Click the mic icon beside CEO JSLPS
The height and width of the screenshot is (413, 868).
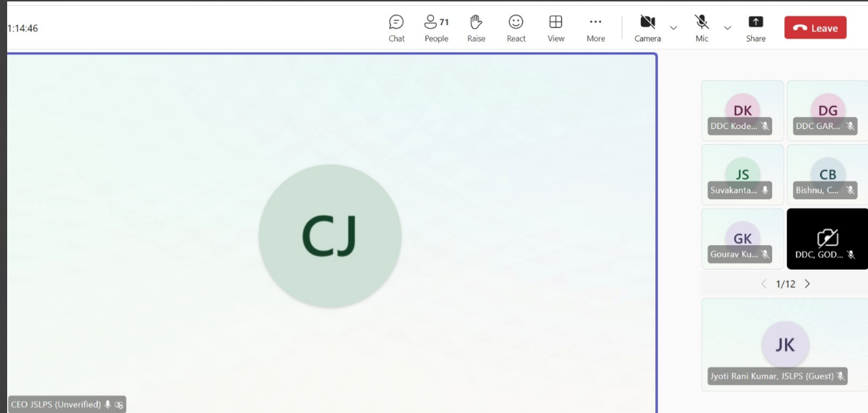tap(108, 404)
